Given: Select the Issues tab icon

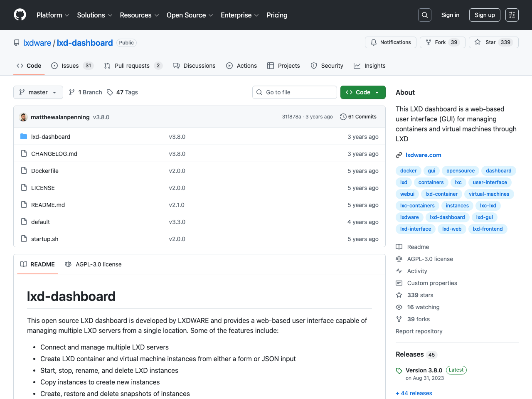Looking at the screenshot, I should (x=54, y=65).
